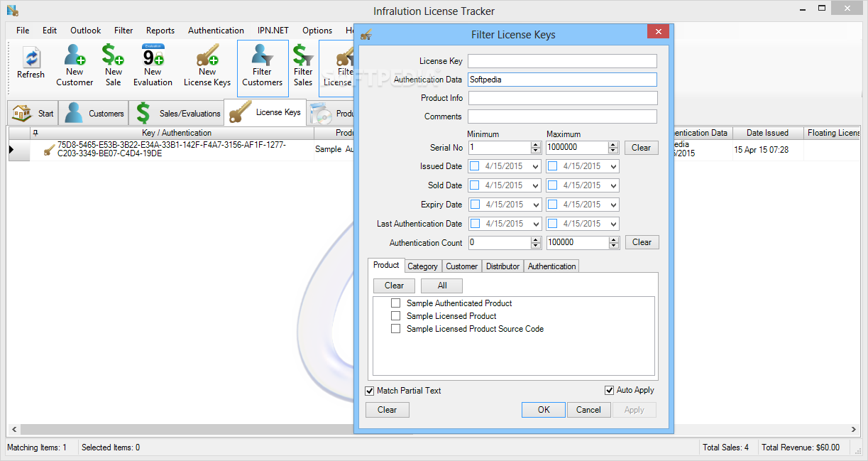
Task: Click Clear next to Authentication Count
Action: [x=642, y=242]
